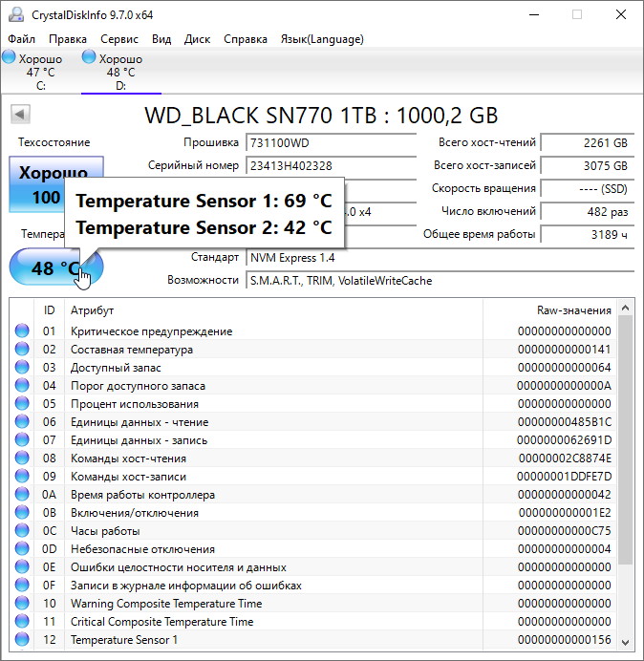This screenshot has height=661, width=644.
Task: Click status icon for Записи в журнале row
Action: [x=22, y=585]
